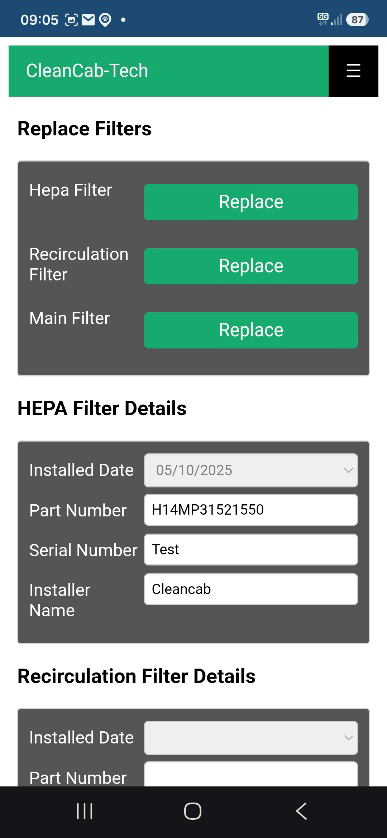Edit the Part Number field H14MP31521550

tap(251, 510)
